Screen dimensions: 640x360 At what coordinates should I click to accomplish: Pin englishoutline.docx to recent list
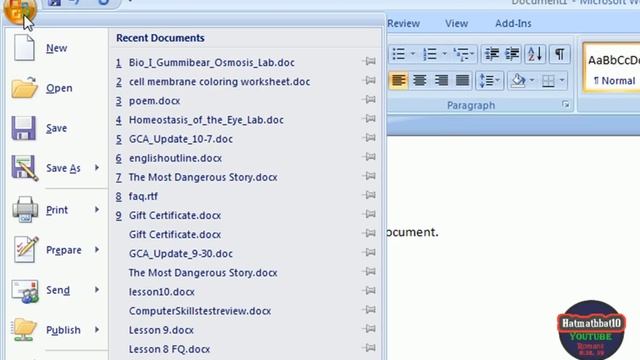(x=369, y=157)
